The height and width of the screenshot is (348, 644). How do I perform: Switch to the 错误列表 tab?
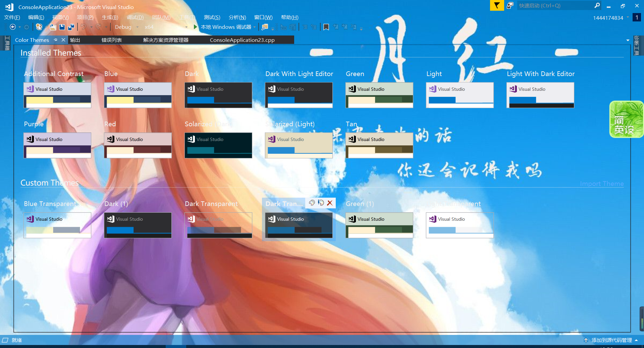click(x=112, y=40)
